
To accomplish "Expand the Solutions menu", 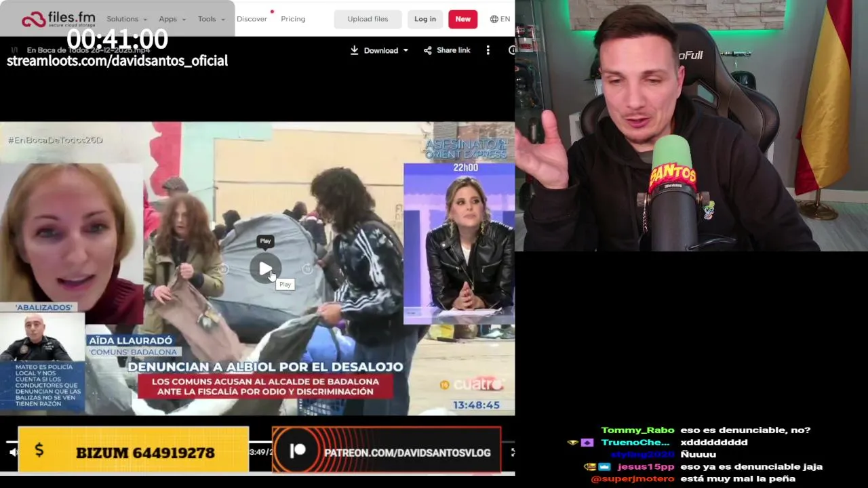I will [127, 19].
